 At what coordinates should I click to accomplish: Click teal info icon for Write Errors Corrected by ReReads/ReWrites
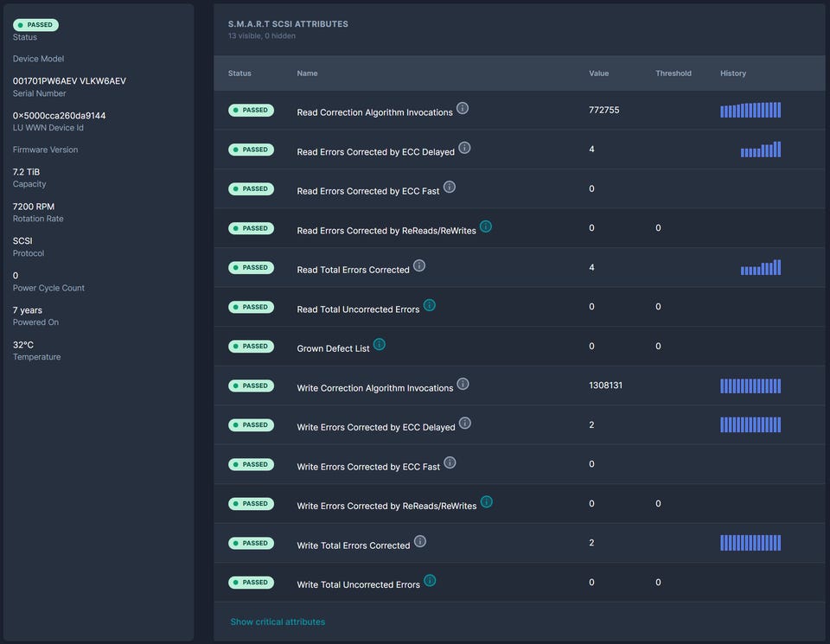click(x=487, y=501)
